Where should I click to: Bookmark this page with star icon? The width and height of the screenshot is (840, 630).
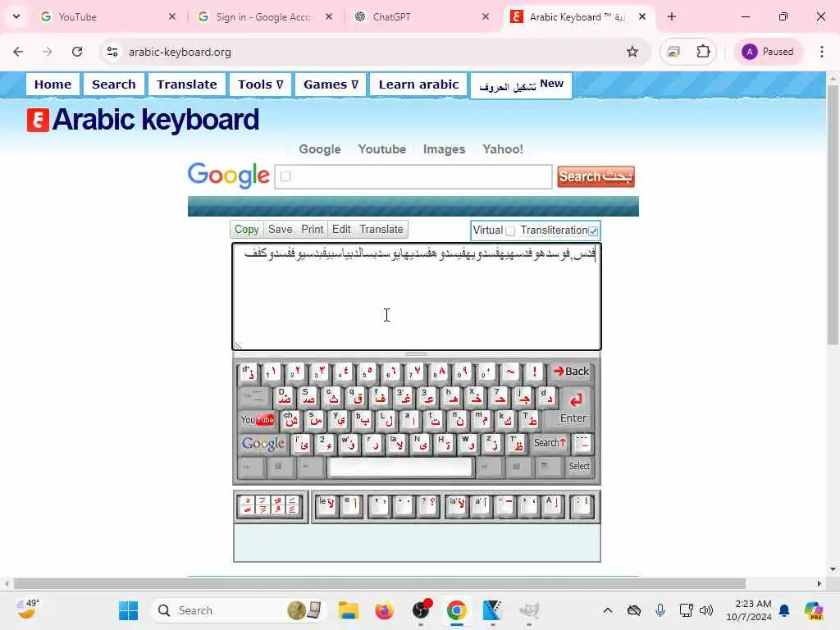[632, 52]
